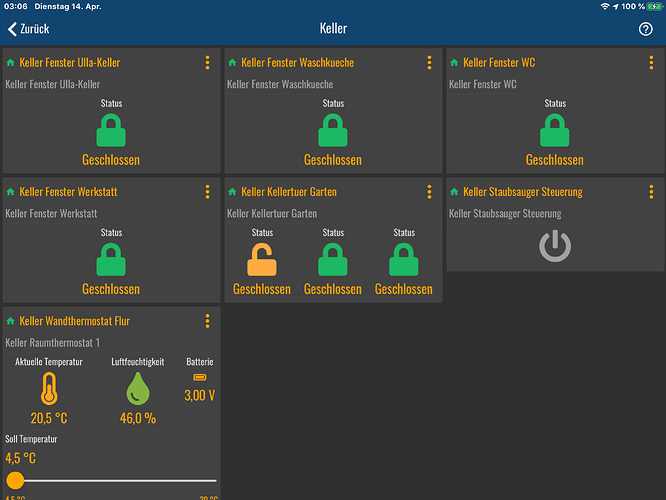Click the Keller Kellertuer Garten title
Screen dimensions: 666x500
click(x=289, y=192)
